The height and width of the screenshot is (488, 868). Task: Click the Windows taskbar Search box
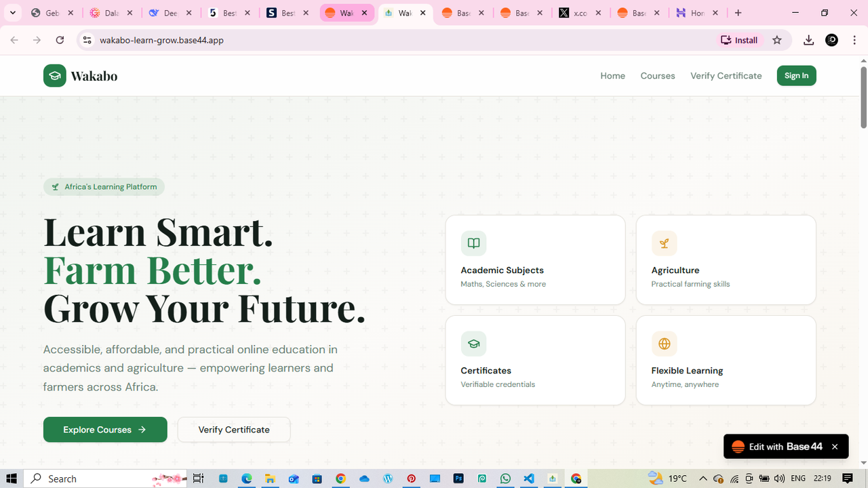[x=106, y=479]
